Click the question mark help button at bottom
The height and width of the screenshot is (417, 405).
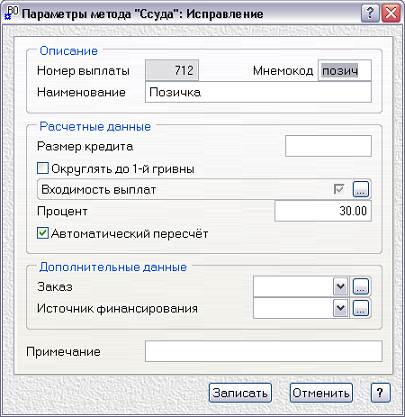click(x=380, y=393)
